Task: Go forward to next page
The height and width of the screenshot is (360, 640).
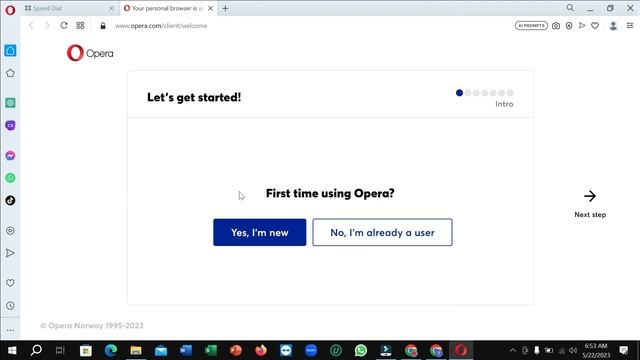Action: (47, 25)
